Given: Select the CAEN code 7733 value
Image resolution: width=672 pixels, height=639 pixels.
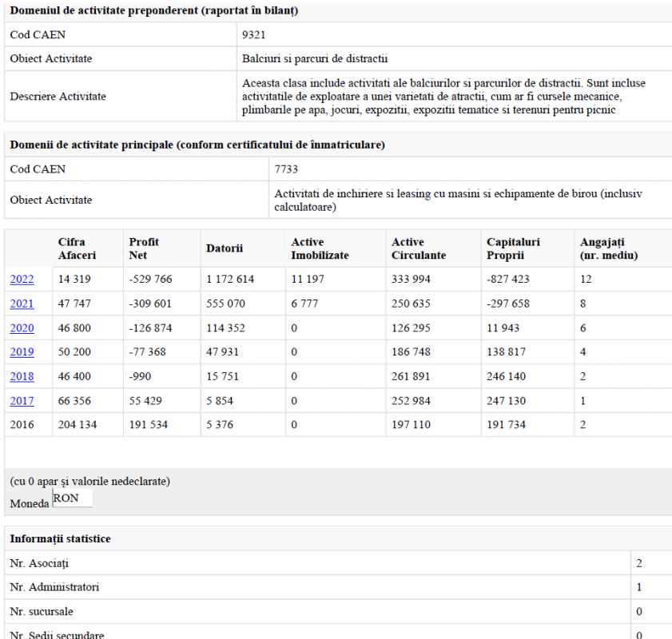Looking at the screenshot, I should (x=286, y=169).
